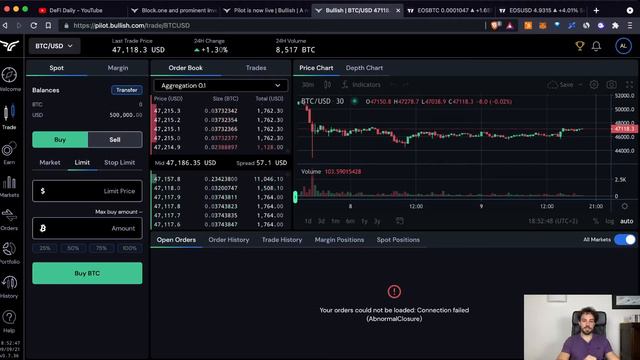The image size is (640, 360).
Task: Change the candlestick chart style
Action: pos(327,84)
